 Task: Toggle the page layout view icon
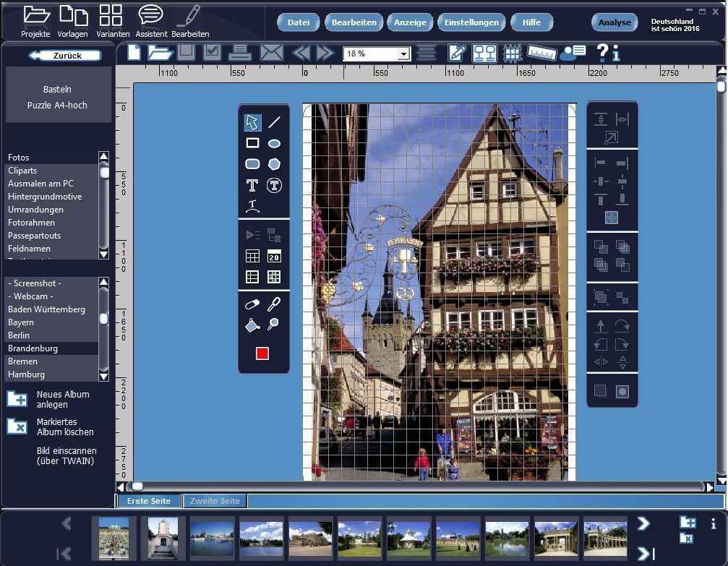click(484, 53)
